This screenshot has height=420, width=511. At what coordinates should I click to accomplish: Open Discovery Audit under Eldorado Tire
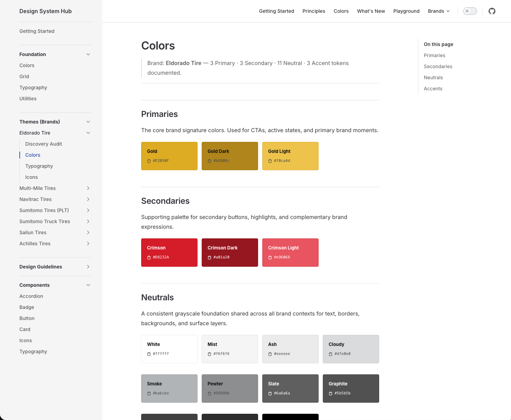tap(44, 144)
